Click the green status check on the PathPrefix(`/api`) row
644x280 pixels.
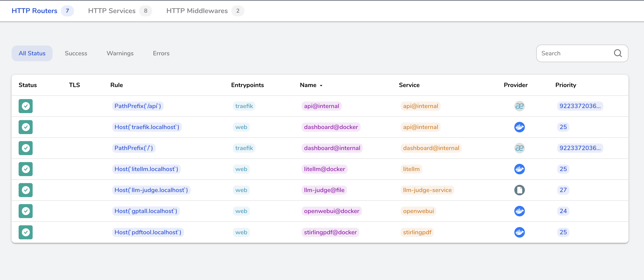(x=25, y=106)
